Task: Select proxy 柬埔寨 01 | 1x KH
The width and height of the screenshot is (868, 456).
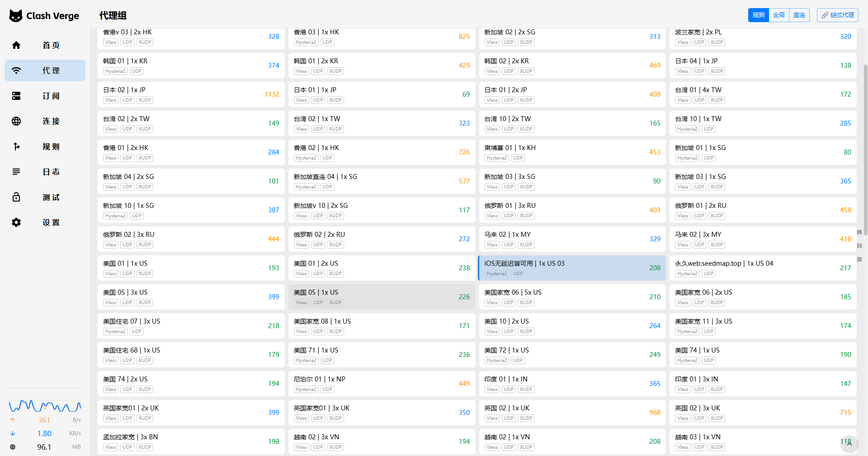Action: (x=572, y=152)
